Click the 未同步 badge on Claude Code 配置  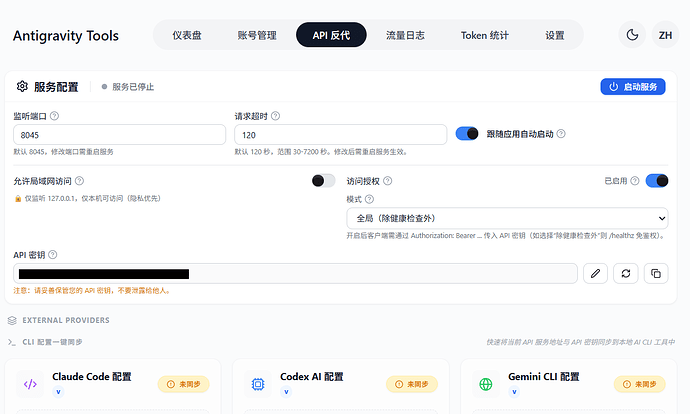(184, 384)
